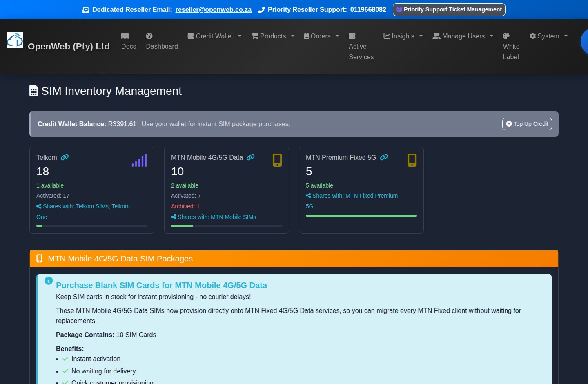The height and width of the screenshot is (384, 588).
Task: Expand the Manage Users dropdown
Action: point(463,36)
